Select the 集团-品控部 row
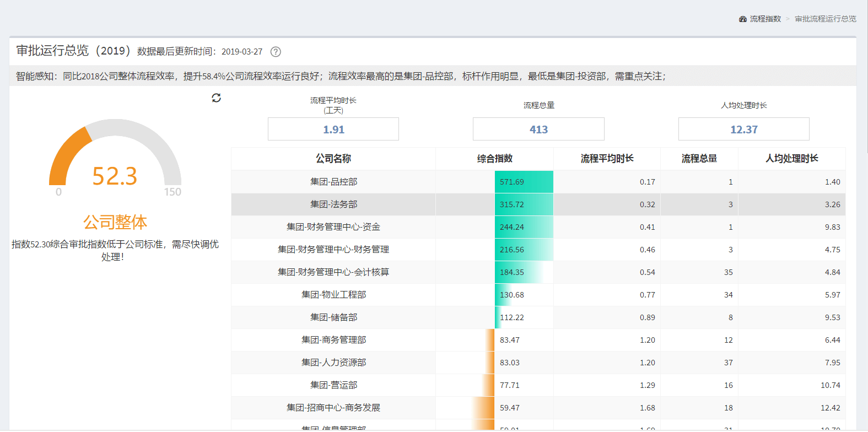This screenshot has height=432, width=868. [x=333, y=182]
